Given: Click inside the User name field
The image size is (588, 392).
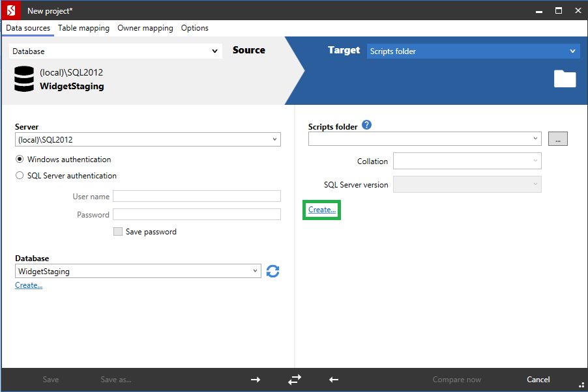Looking at the screenshot, I should pos(196,195).
